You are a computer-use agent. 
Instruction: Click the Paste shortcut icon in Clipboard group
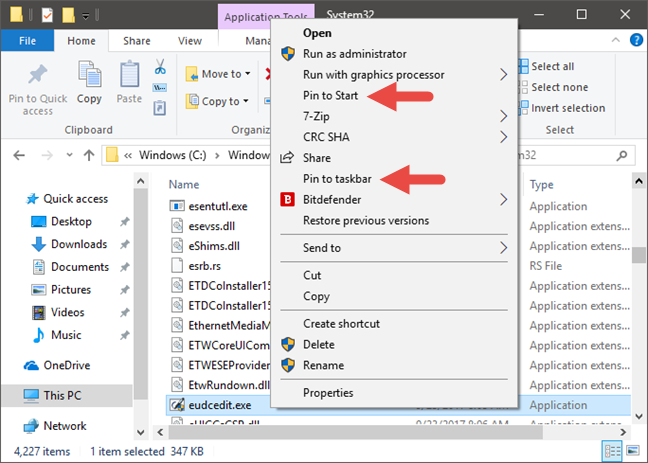tap(160, 108)
